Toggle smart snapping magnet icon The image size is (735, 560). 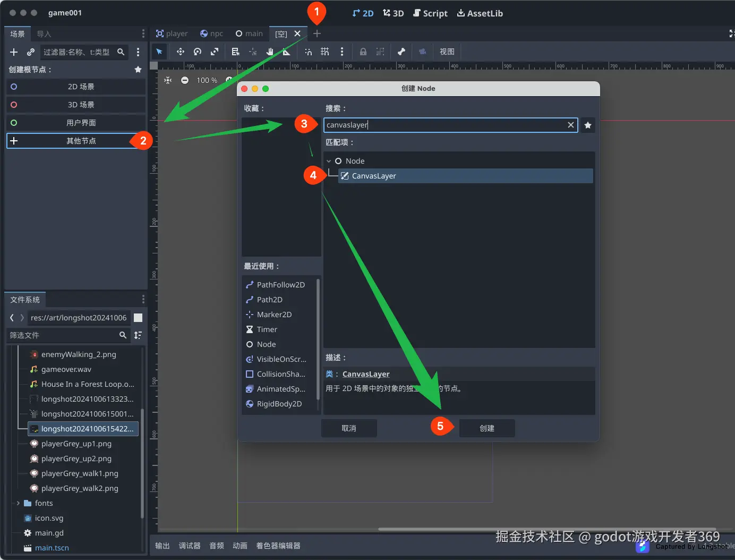(x=308, y=52)
